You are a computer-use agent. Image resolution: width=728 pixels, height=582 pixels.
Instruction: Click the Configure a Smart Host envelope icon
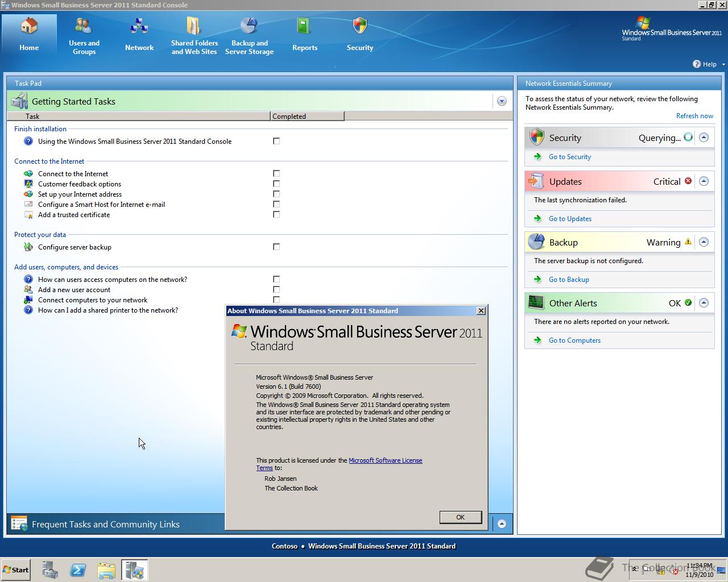[28, 205]
